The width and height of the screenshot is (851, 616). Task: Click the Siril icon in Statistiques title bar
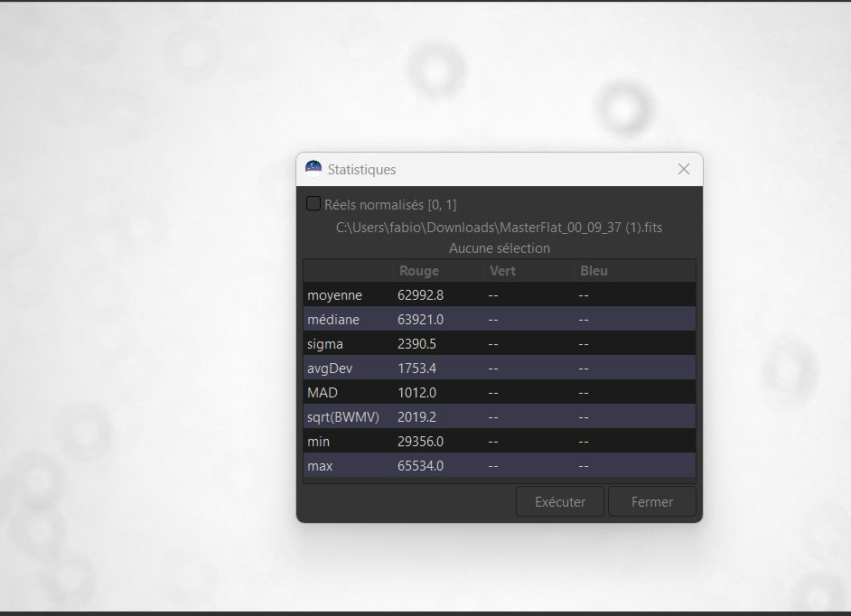point(313,169)
